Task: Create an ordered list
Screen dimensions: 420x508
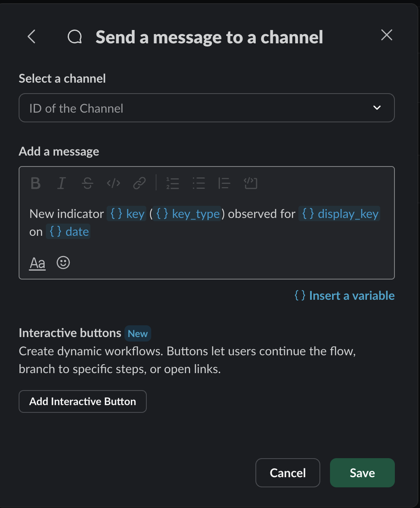Action: 172,183
